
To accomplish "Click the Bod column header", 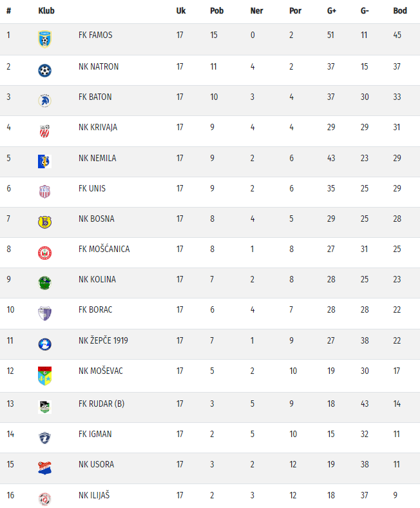I will (x=400, y=11).
